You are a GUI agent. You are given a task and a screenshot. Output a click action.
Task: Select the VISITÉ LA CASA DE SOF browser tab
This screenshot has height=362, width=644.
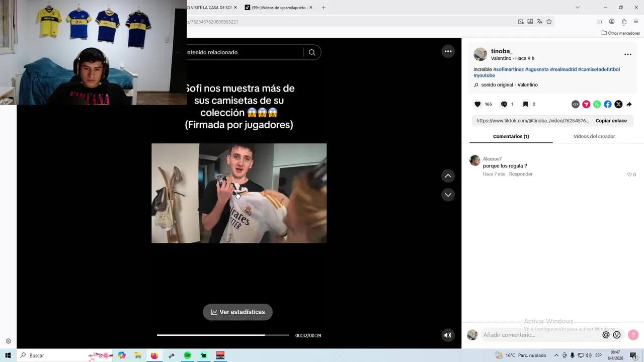(x=209, y=8)
